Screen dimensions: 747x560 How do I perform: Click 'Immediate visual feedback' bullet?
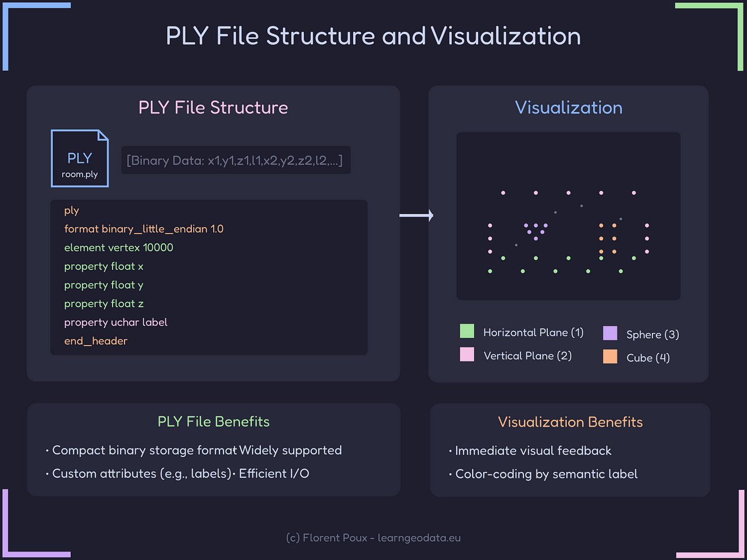click(x=530, y=451)
